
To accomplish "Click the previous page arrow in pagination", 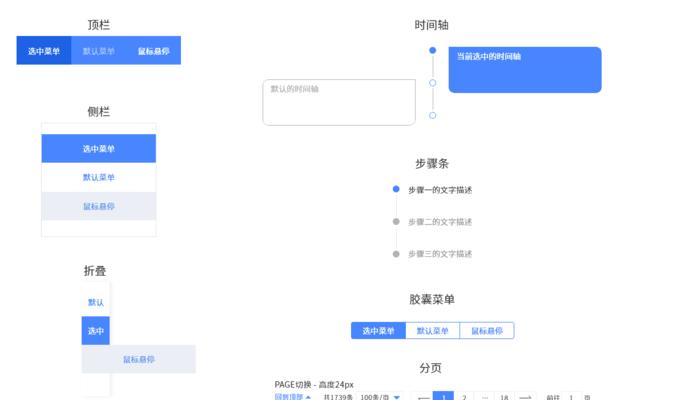I will click(x=422, y=397).
